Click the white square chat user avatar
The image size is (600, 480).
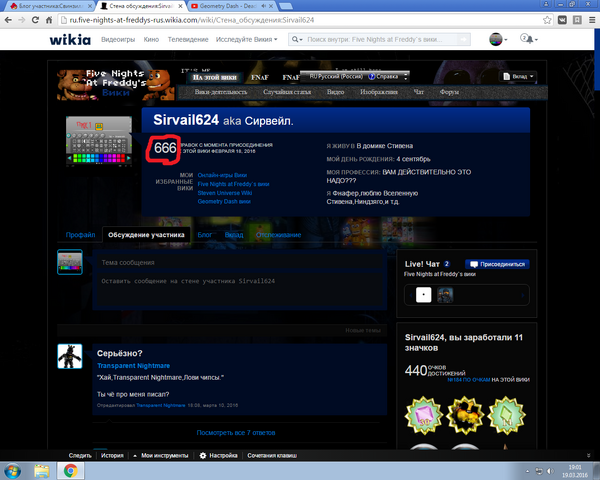tap(424, 295)
